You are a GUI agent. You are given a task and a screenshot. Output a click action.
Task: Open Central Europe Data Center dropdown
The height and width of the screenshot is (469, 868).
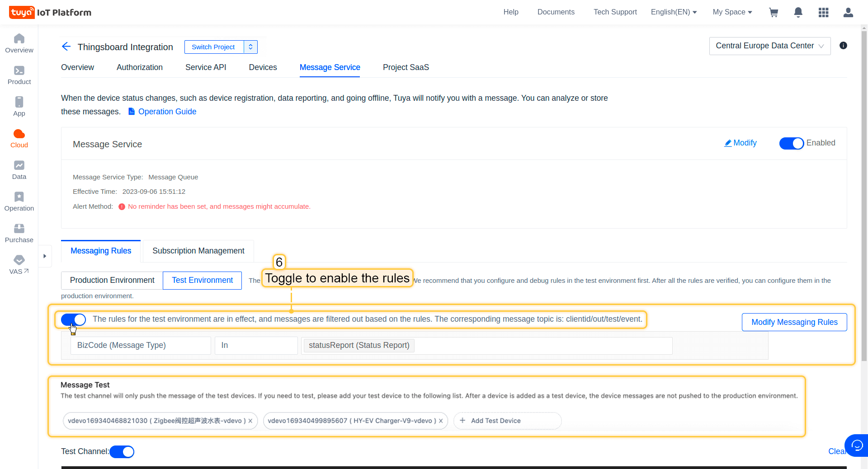point(769,46)
